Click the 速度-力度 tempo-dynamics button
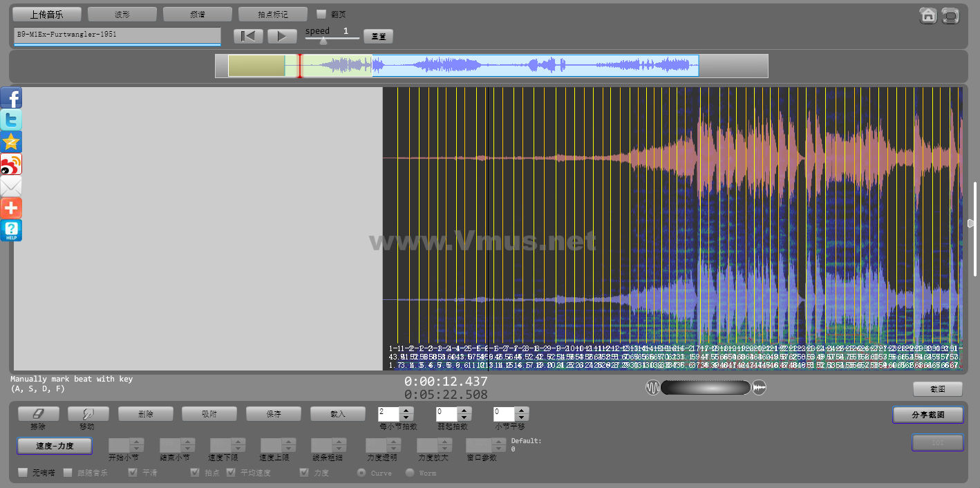 (55, 446)
